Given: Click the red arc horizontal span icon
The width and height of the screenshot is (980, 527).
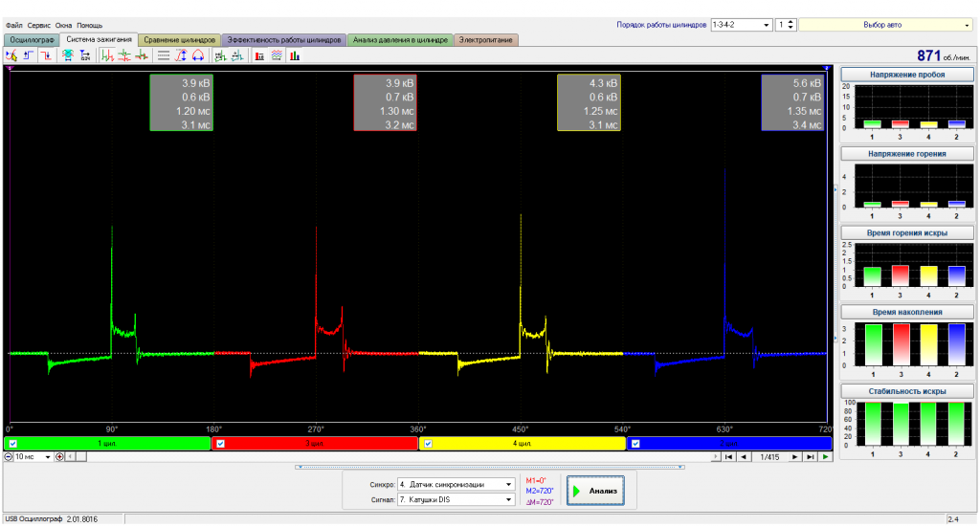Looking at the screenshot, I should 198,55.
